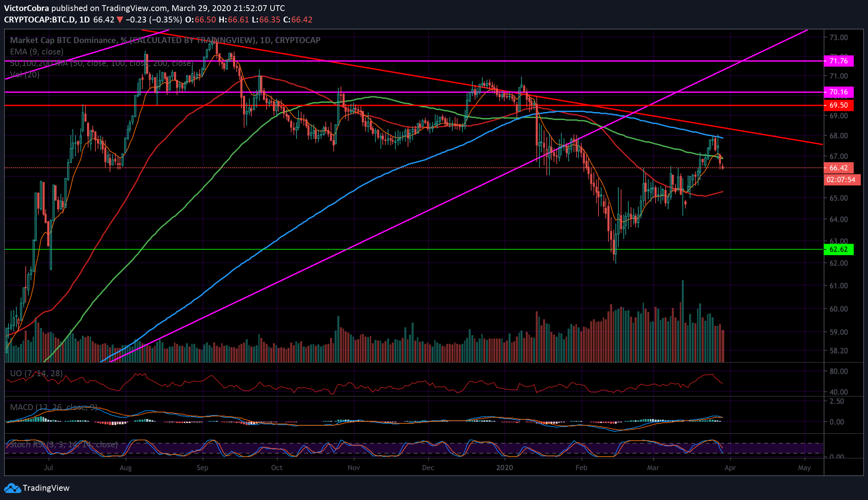Select the EMA (9, close) indicator label

pyautogui.click(x=37, y=52)
